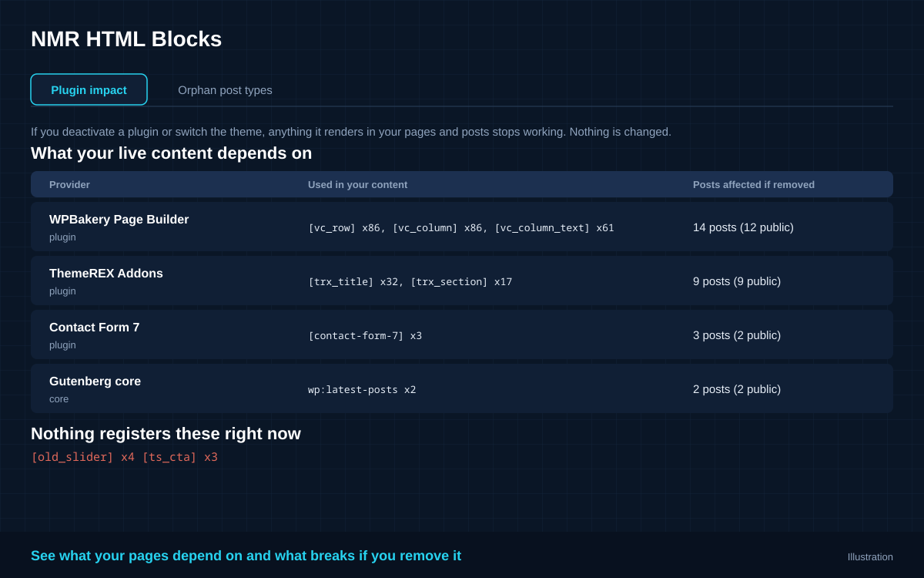Click '14 posts (12 public)' cell
The image size is (924, 578).
point(743,227)
